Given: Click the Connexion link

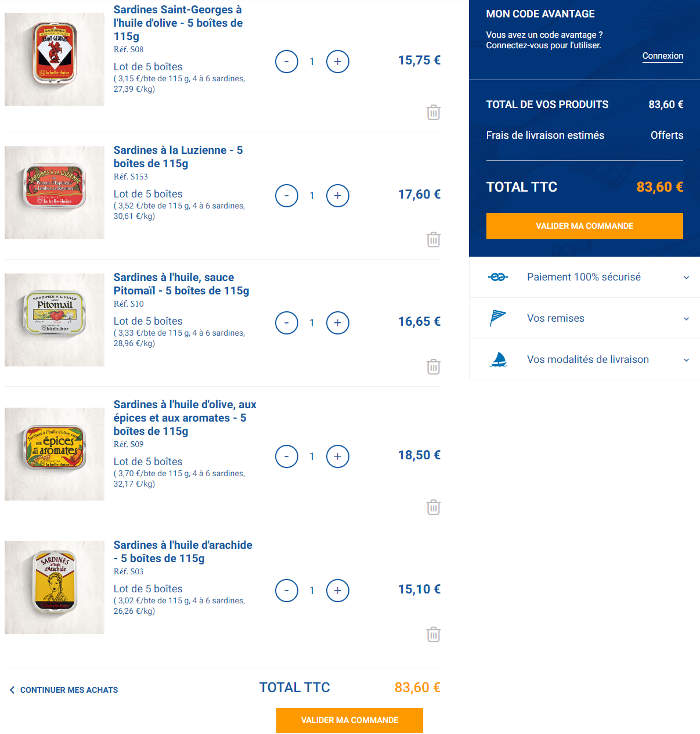Looking at the screenshot, I should [662, 56].
